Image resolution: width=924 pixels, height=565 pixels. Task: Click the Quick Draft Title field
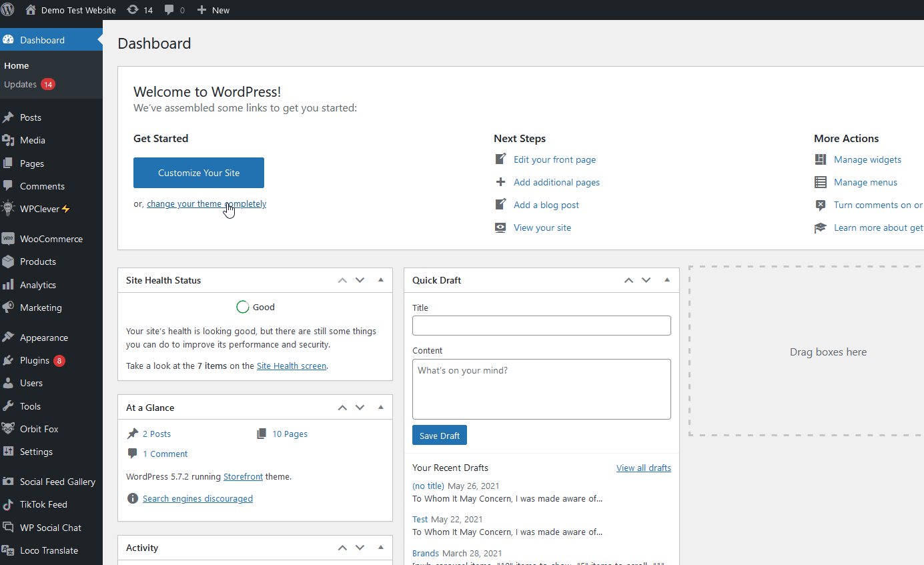pos(542,326)
